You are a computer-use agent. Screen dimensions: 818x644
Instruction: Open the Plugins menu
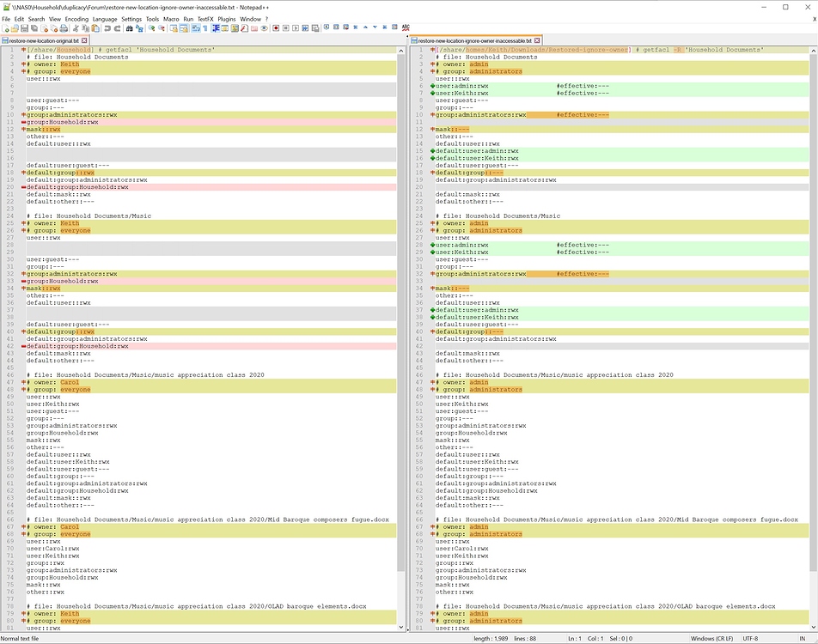point(227,19)
